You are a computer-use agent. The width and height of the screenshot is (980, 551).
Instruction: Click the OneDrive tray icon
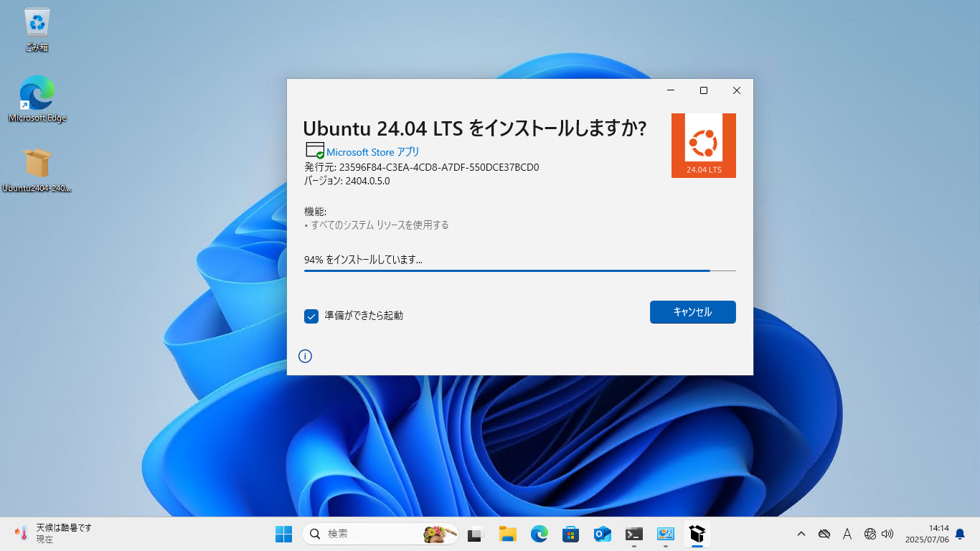pos(824,534)
